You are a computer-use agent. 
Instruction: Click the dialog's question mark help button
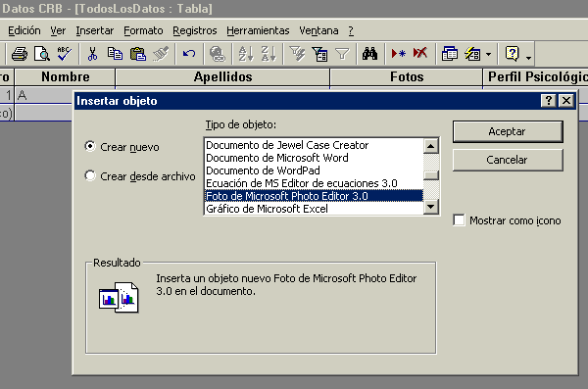click(x=549, y=101)
